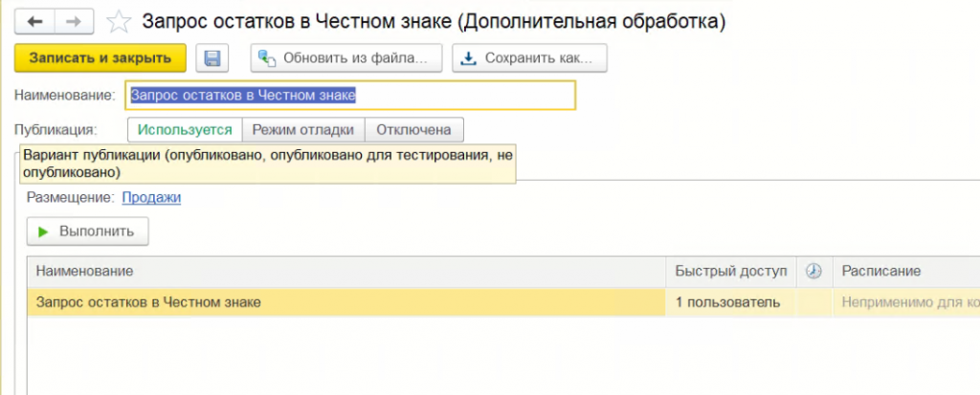The height and width of the screenshot is (395, 980).
Task: Click the back navigation arrow
Action: (x=33, y=20)
